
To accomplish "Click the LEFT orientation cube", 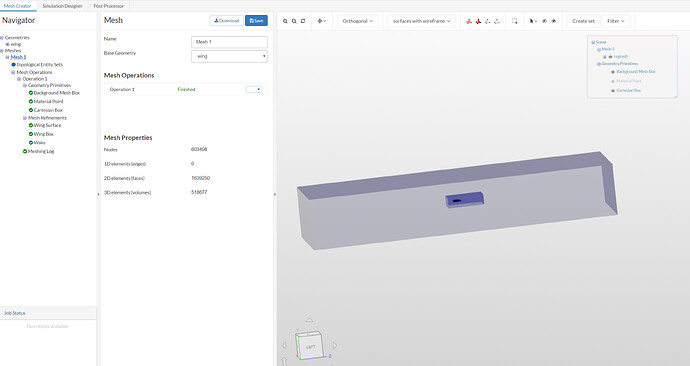I will click(310, 346).
